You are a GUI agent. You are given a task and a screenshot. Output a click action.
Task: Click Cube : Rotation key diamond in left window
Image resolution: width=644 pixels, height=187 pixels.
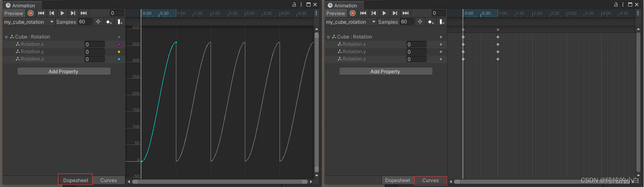[119, 37]
